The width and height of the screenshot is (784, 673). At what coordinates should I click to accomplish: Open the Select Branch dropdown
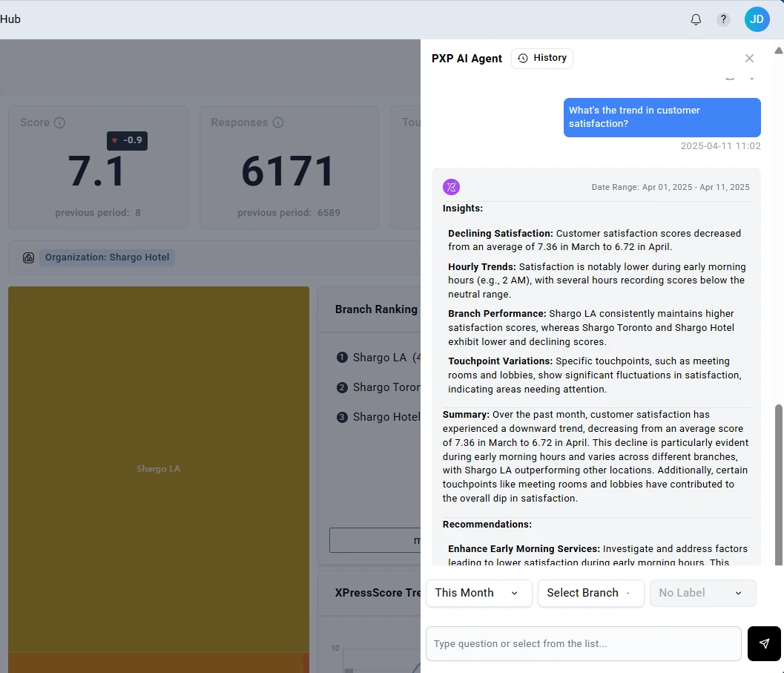point(590,593)
